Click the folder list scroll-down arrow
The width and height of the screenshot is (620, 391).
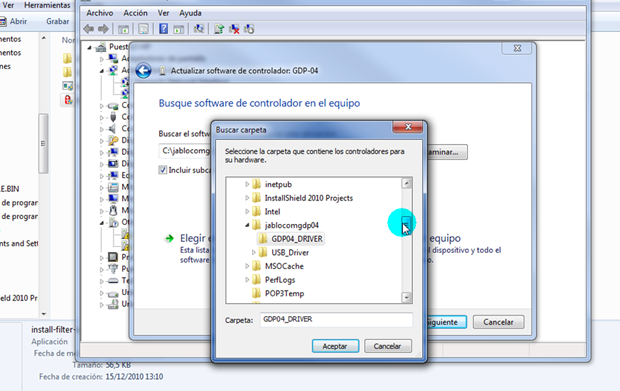pos(406,298)
